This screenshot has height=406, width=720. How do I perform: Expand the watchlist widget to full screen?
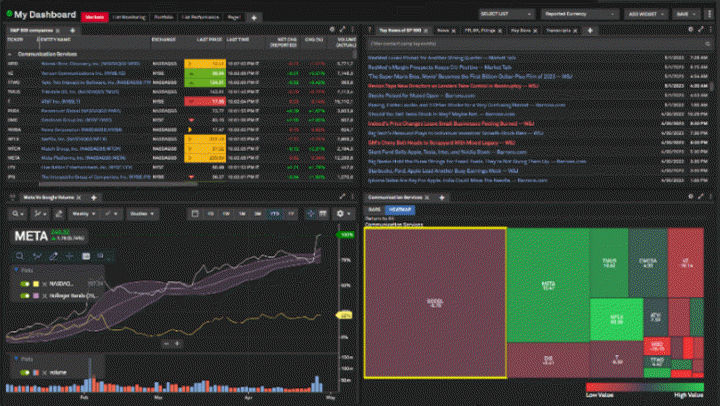pos(342,29)
